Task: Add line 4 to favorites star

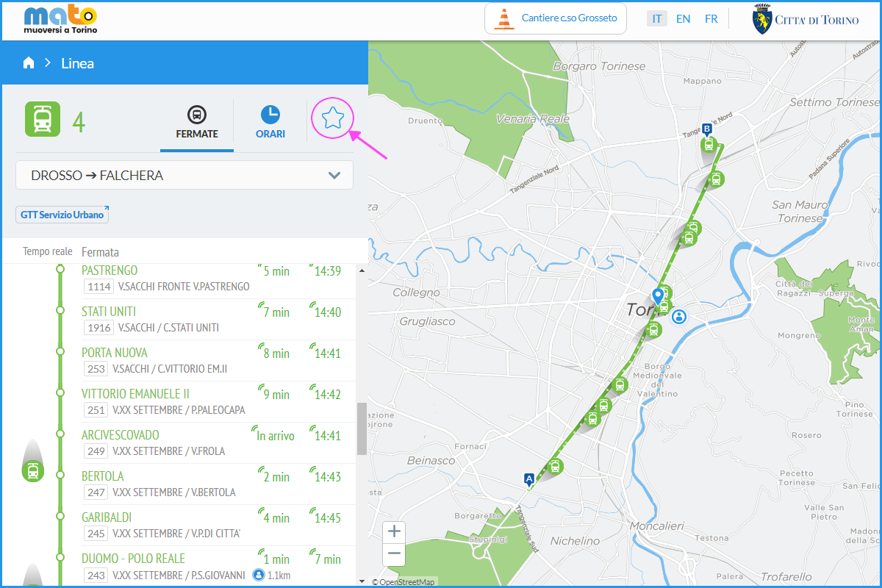Action: (333, 118)
